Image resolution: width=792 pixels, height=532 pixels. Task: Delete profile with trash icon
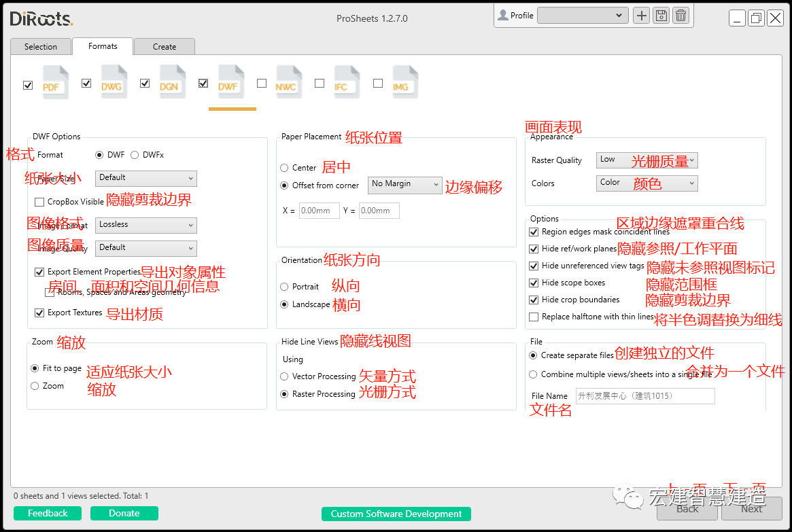[x=681, y=16]
